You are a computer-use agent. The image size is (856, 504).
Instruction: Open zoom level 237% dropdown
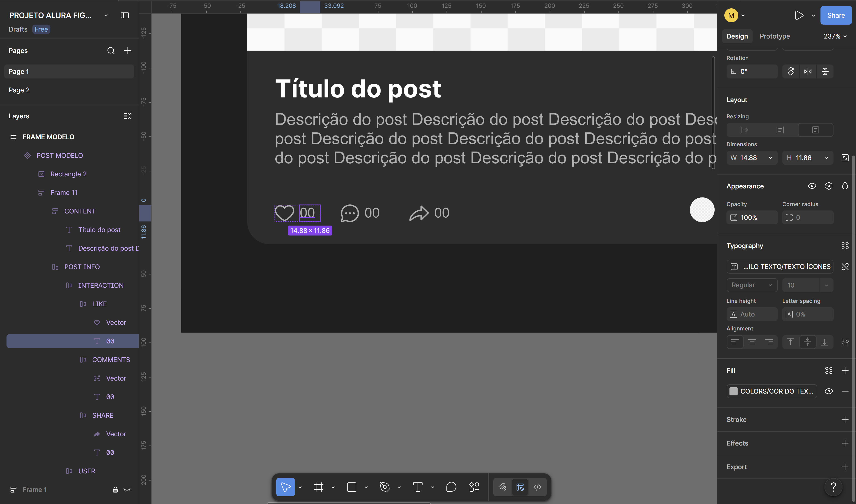click(x=835, y=36)
